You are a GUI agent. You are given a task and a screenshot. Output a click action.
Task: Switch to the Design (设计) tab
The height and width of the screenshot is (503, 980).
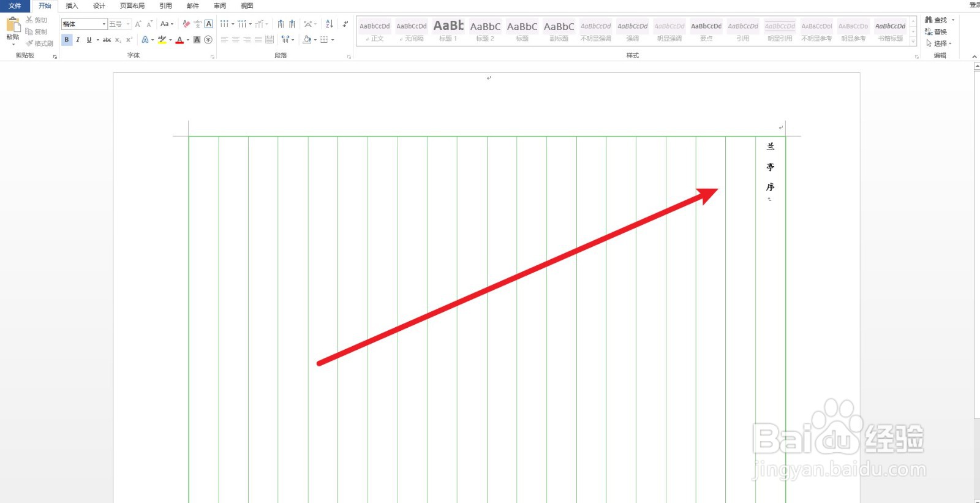[x=99, y=6]
